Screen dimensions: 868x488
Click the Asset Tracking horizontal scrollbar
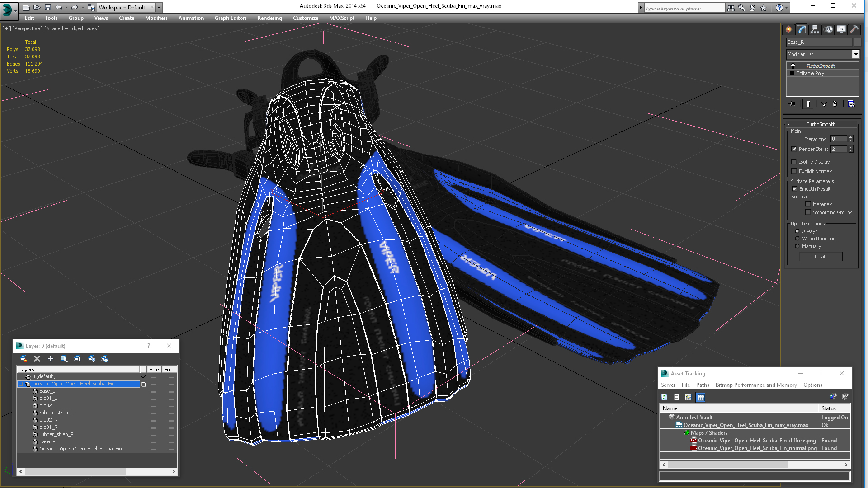point(755,465)
